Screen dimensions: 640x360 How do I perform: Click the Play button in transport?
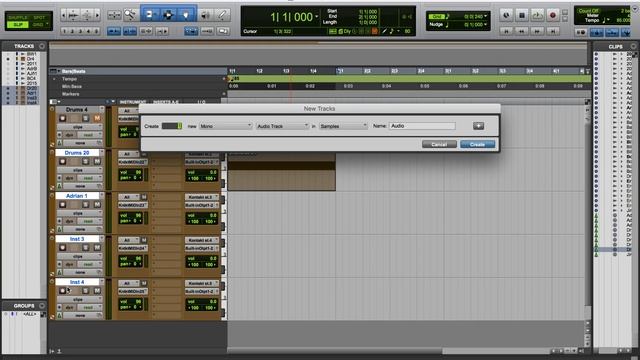(537, 15)
